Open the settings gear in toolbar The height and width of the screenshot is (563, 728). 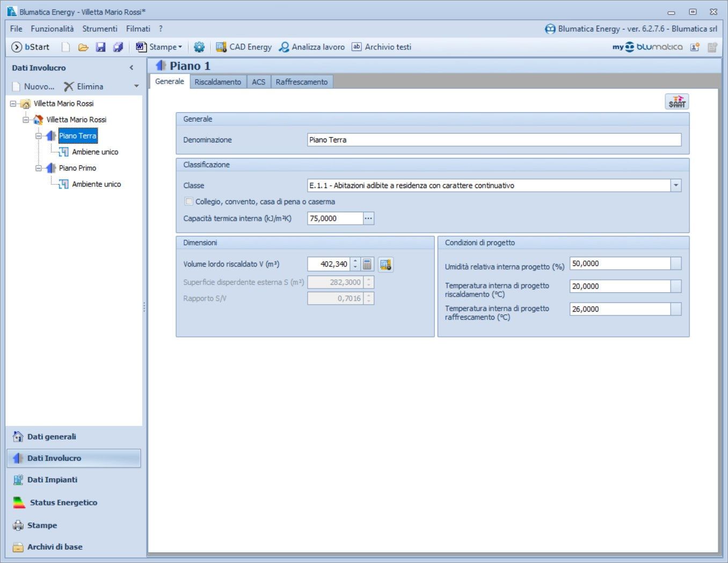199,47
